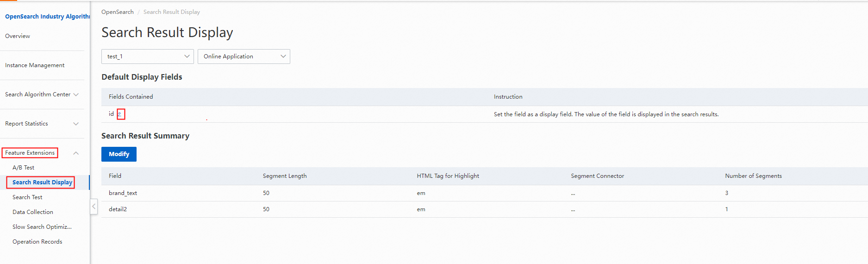Expand the Search Algorithm Center menu
The image size is (868, 264).
click(x=42, y=94)
